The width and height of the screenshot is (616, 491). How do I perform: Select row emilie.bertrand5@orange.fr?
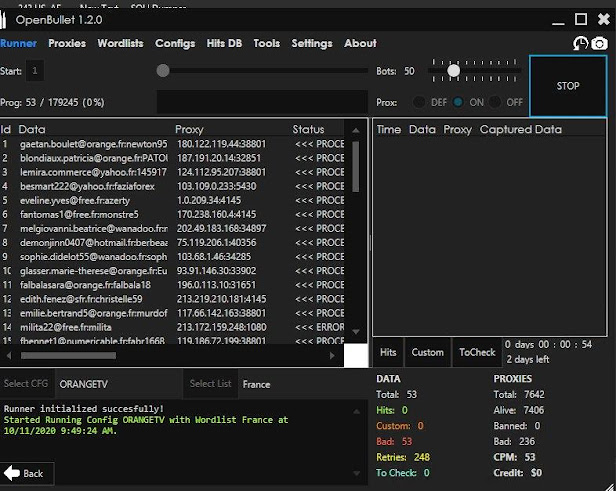point(172,313)
